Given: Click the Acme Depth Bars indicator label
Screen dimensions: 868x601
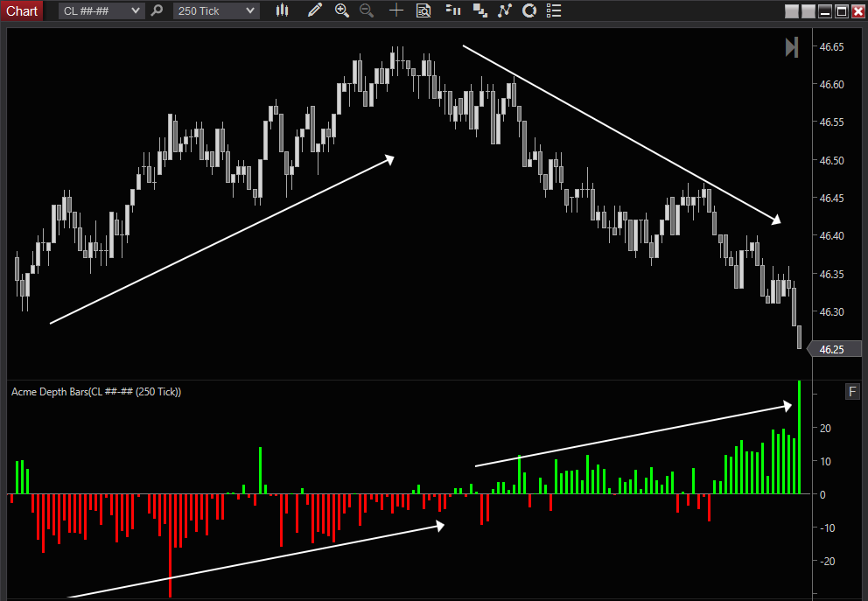Looking at the screenshot, I should pyautogui.click(x=96, y=392).
